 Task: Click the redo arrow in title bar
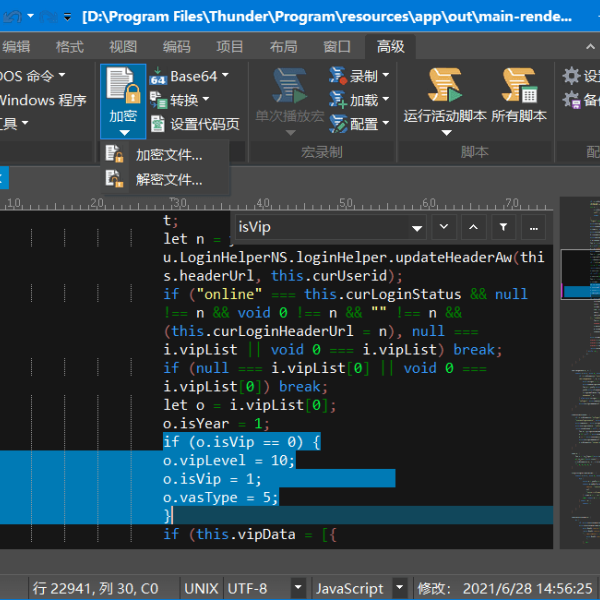coord(48,16)
